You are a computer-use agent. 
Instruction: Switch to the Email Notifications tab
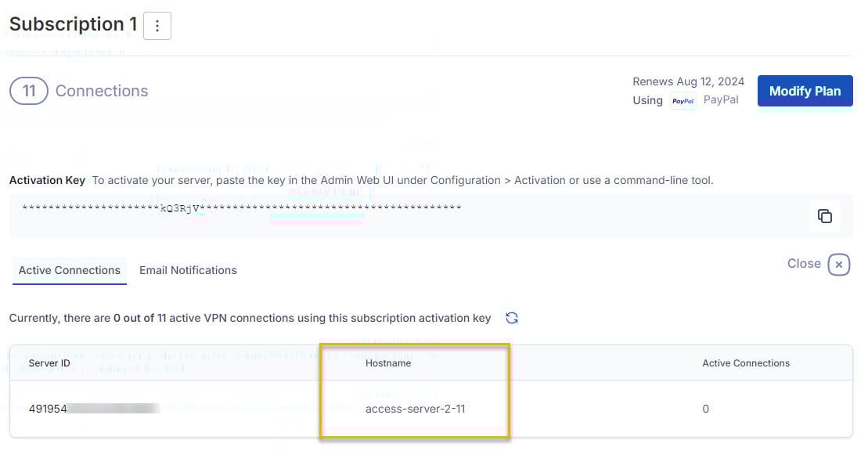tap(188, 269)
